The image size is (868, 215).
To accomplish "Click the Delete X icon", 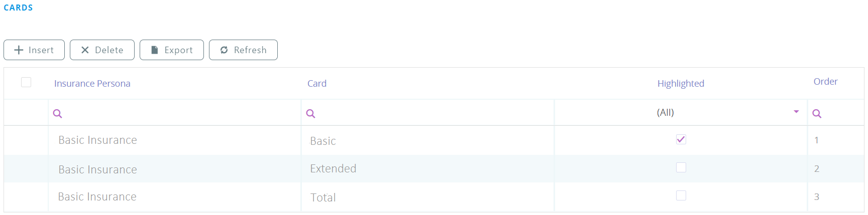I will click(85, 50).
